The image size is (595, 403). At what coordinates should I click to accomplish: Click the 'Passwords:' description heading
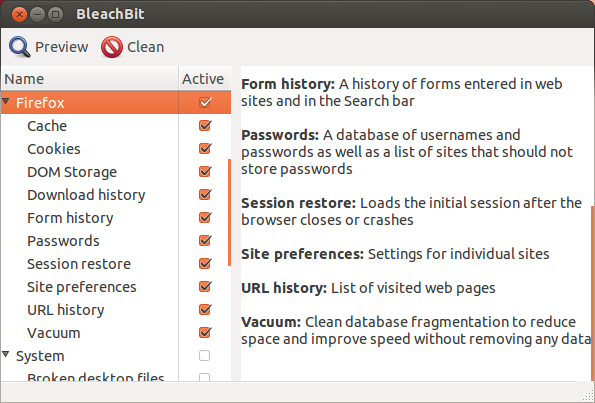(x=280, y=135)
